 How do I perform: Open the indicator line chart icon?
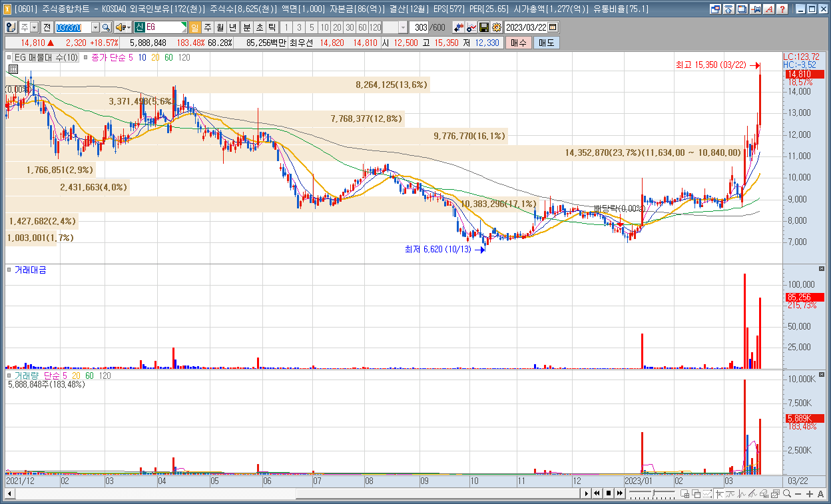[471, 27]
